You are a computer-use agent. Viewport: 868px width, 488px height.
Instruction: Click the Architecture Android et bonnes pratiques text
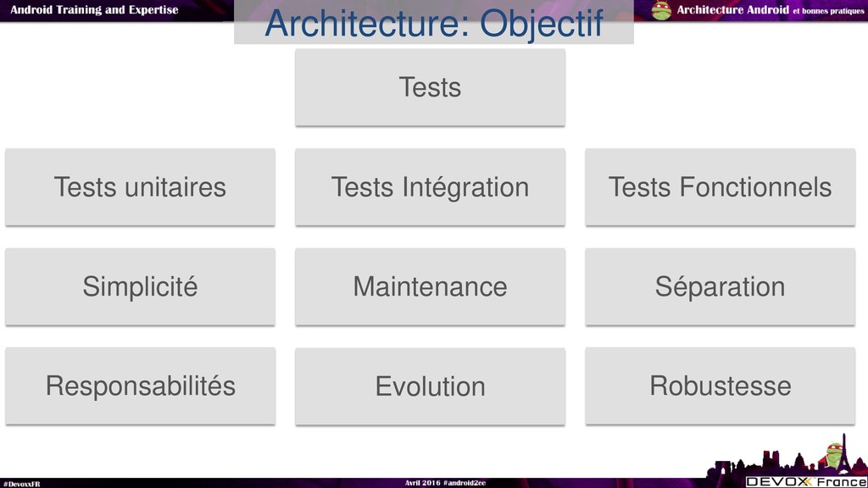770,10
